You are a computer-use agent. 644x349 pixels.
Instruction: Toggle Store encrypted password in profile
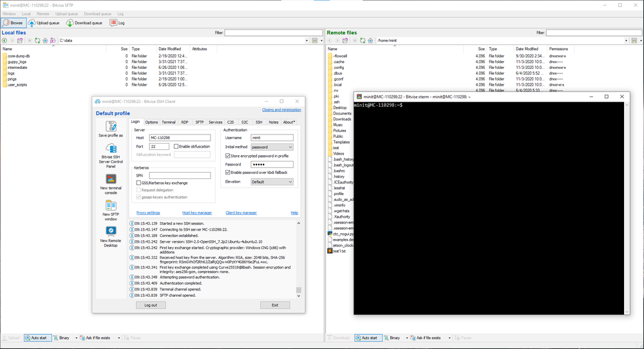[228, 156]
